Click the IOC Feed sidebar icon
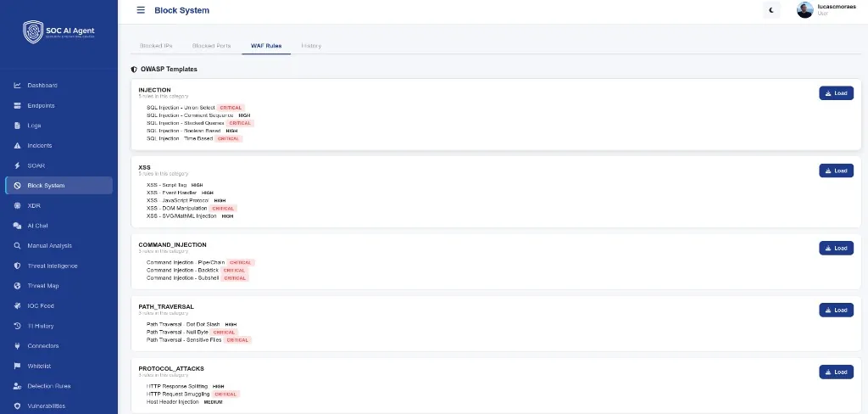 [x=17, y=305]
